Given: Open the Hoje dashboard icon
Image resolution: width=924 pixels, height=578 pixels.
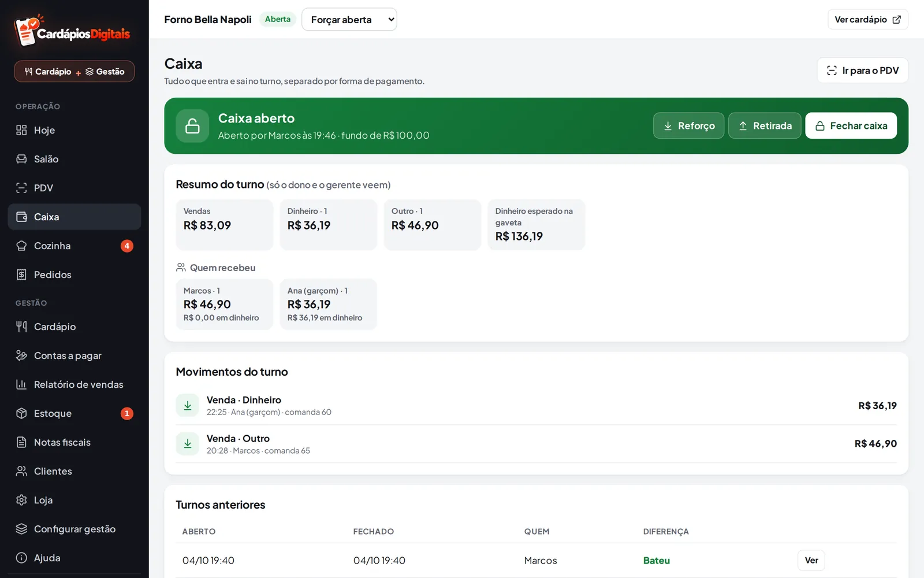Looking at the screenshot, I should 21,130.
